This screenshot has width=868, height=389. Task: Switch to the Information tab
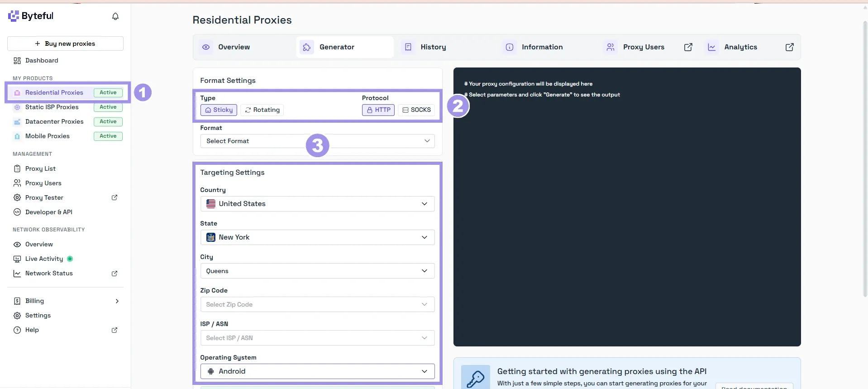[547, 47]
